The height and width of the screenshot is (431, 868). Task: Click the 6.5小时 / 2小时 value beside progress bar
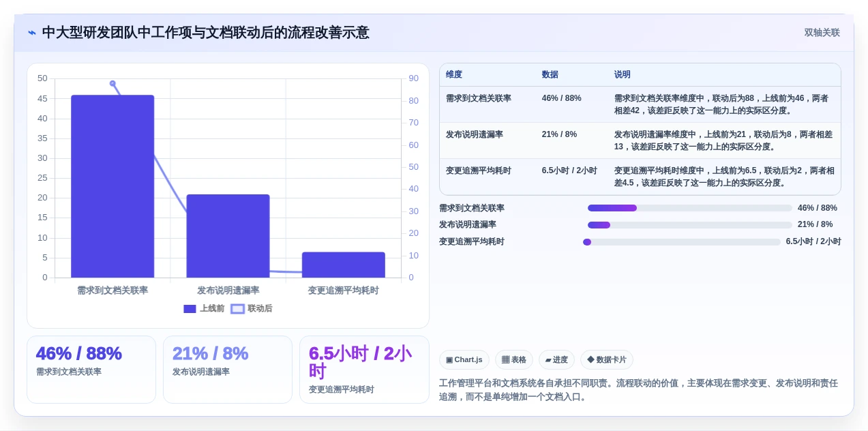[813, 241]
